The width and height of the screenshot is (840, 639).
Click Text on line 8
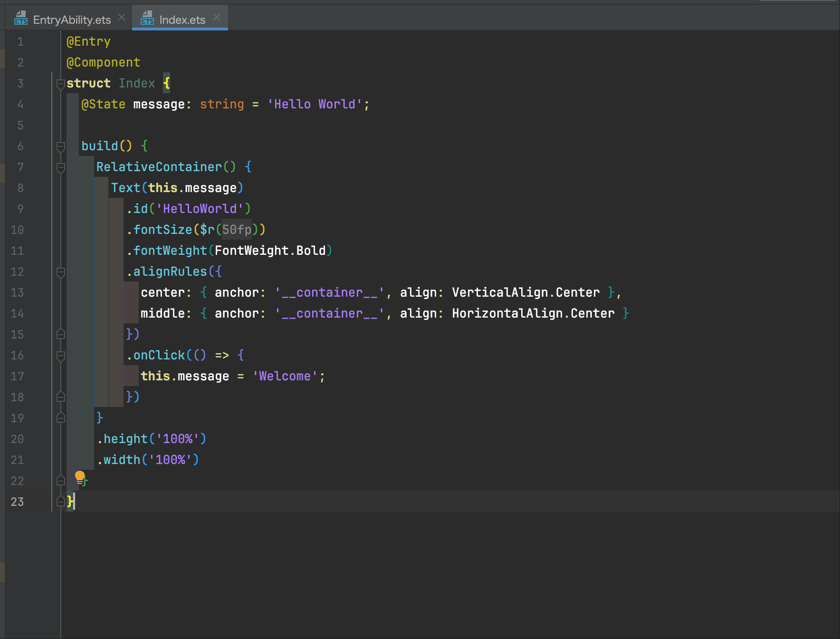click(125, 188)
